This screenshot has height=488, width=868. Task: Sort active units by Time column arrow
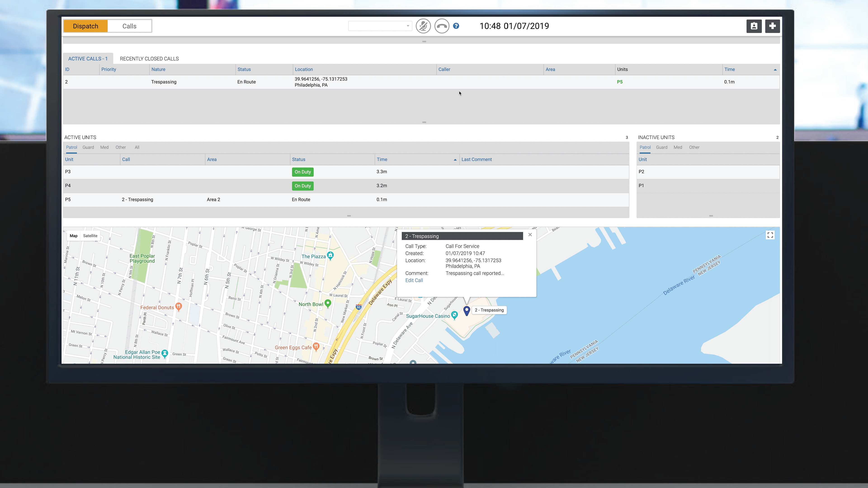[455, 160]
